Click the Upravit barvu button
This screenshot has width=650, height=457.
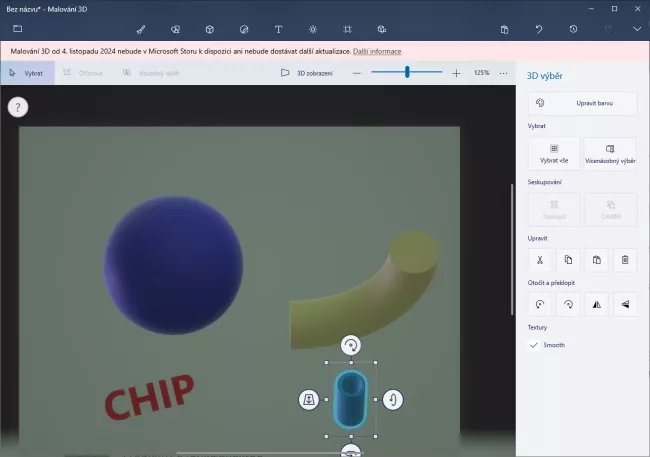(x=582, y=102)
